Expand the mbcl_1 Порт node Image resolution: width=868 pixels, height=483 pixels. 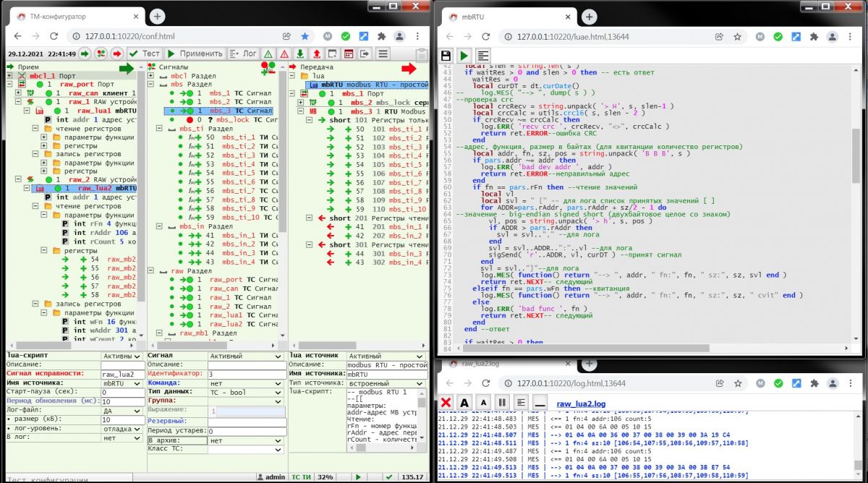tap(9, 75)
